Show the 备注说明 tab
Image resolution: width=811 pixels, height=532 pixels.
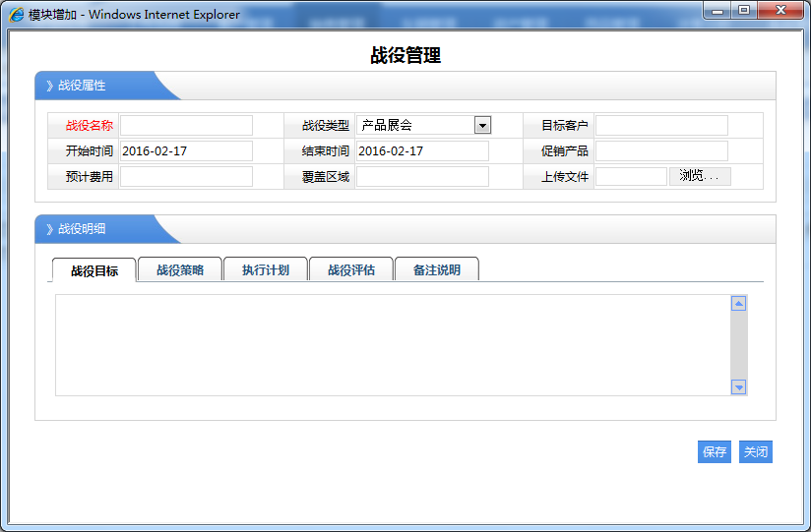(x=437, y=269)
